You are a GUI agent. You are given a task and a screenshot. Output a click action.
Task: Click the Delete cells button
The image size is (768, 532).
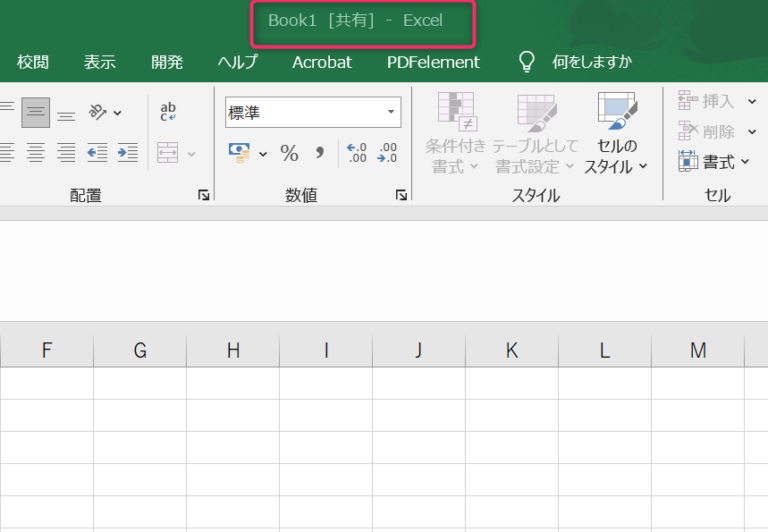coord(707,131)
